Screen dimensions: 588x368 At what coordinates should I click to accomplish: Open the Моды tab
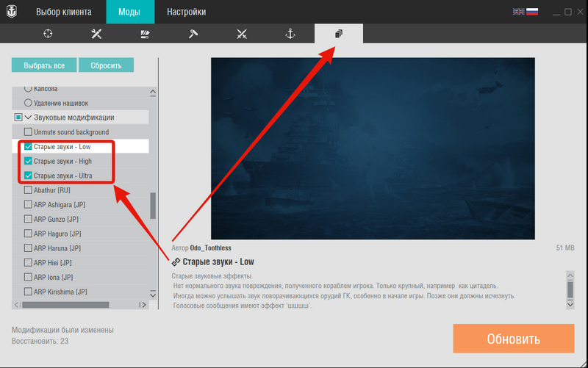coord(129,12)
